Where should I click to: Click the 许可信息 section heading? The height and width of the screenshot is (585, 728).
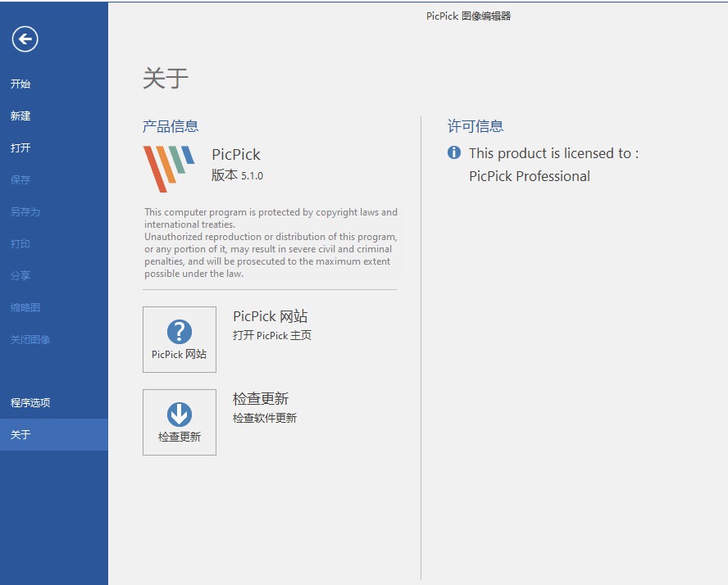click(475, 126)
